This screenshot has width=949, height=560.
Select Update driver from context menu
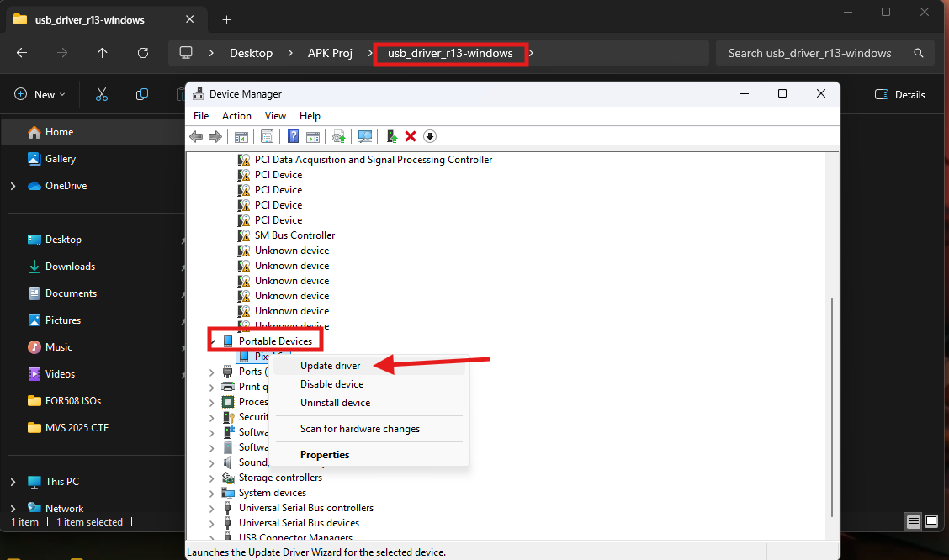coord(330,366)
